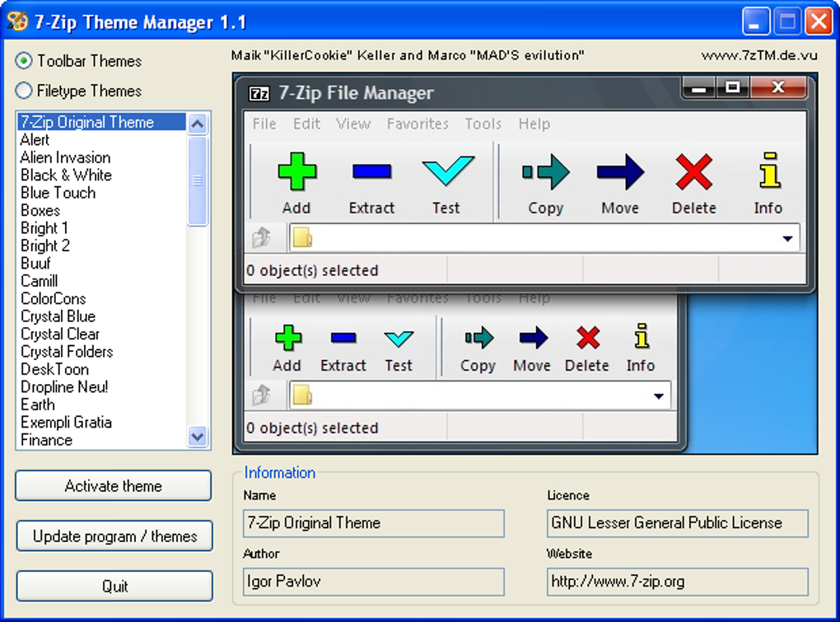Image resolution: width=840 pixels, height=622 pixels.
Task: Click the red Delete X in large preview
Action: (693, 172)
